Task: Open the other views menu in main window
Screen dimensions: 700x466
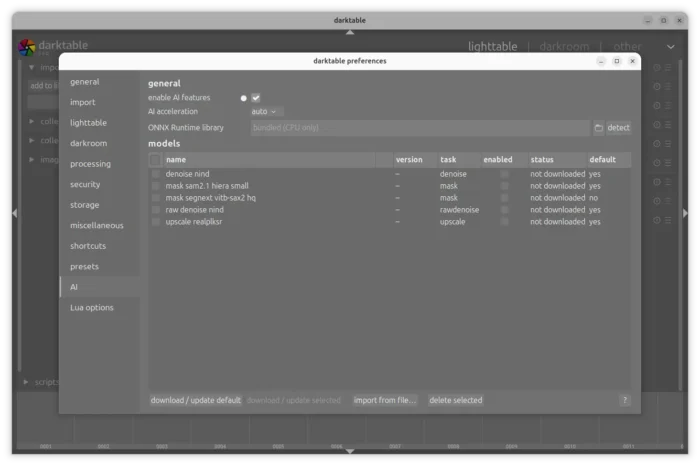Action: pyautogui.click(x=627, y=46)
